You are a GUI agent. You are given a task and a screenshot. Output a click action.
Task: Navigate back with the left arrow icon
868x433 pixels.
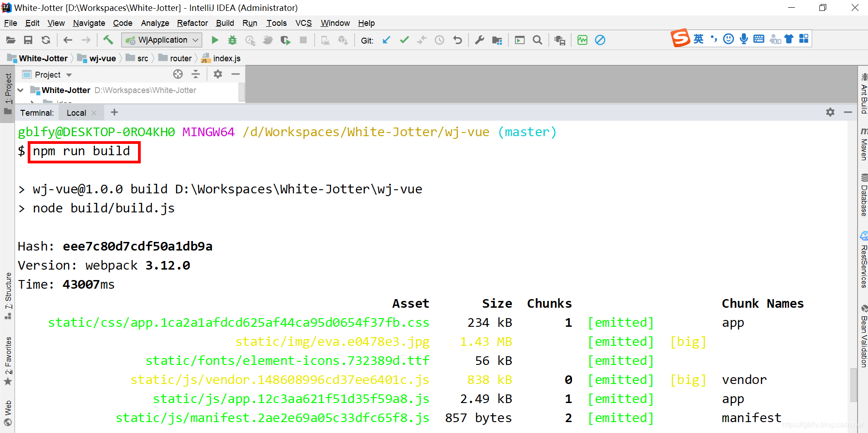pos(68,40)
